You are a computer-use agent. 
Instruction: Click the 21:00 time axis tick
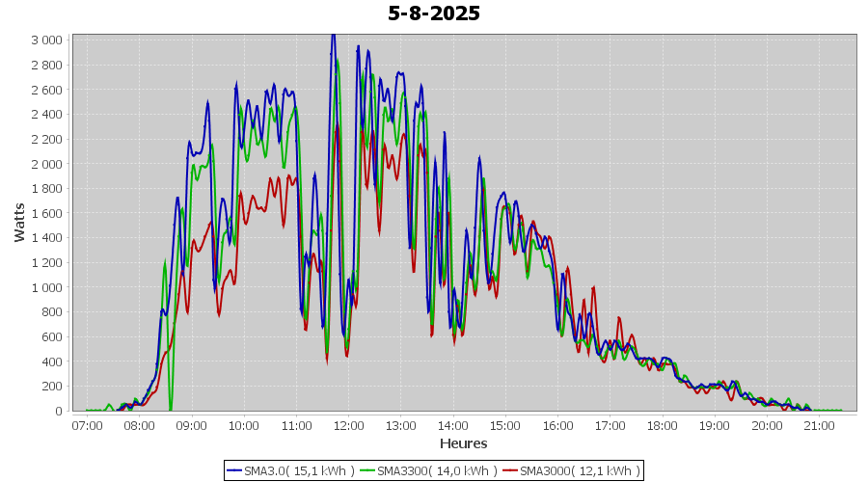click(819, 425)
